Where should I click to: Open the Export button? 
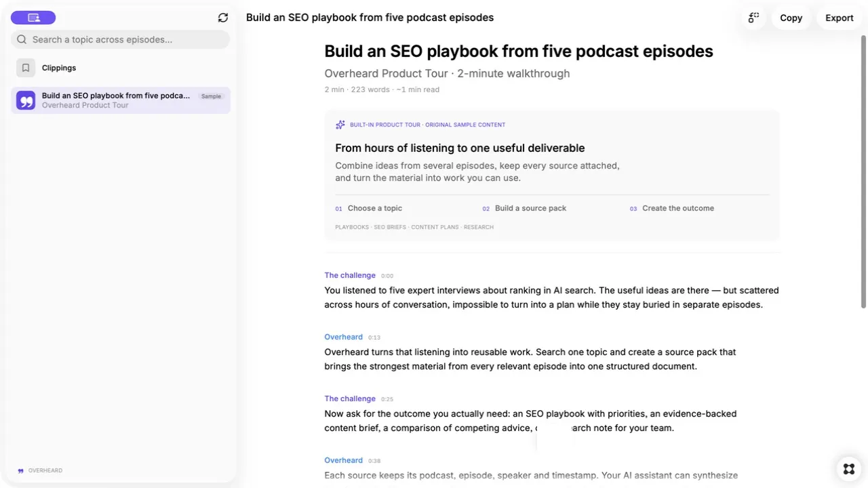[840, 18]
